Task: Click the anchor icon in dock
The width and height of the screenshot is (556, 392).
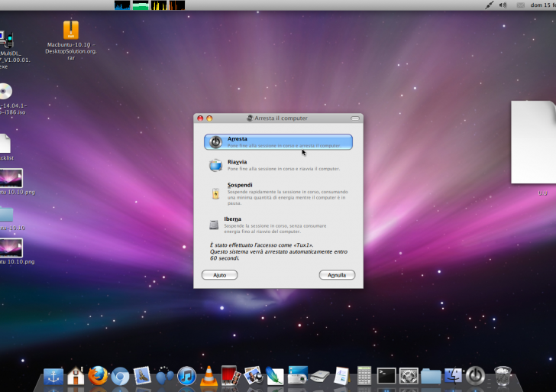Action: click(53, 375)
